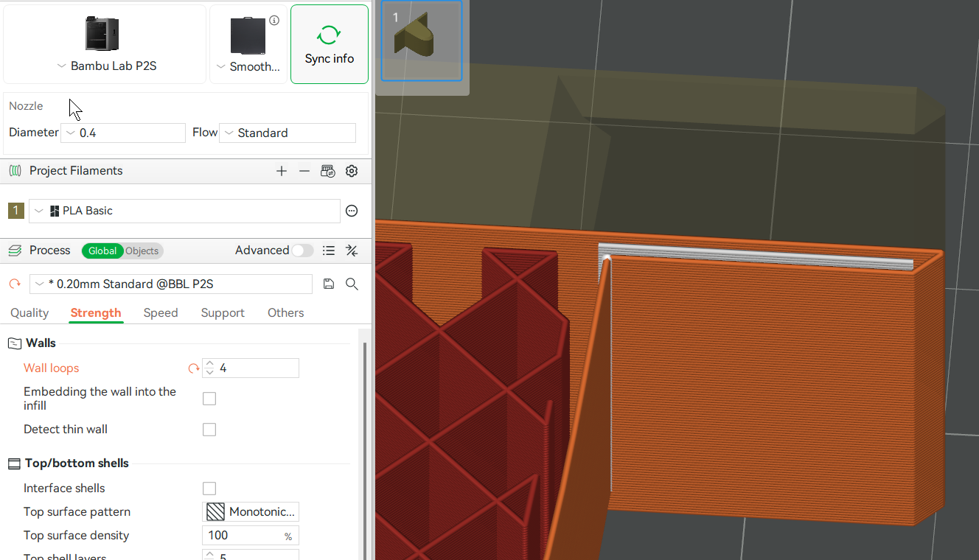
Task: Click the plate info circle icon
Action: (274, 21)
